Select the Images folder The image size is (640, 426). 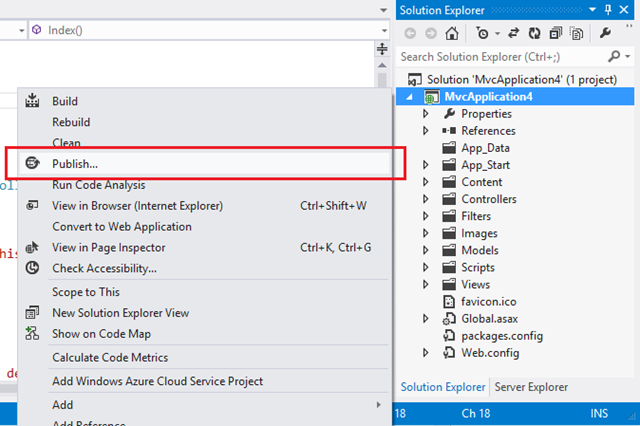(x=479, y=233)
